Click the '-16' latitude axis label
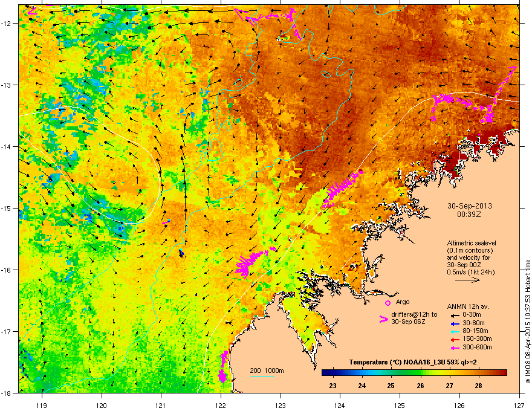 pos(6,270)
